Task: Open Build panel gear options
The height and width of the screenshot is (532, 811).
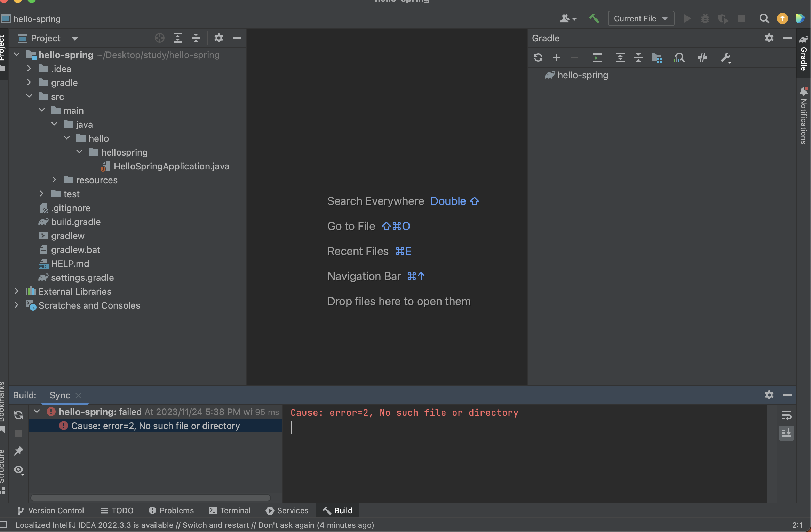Action: 769,395
